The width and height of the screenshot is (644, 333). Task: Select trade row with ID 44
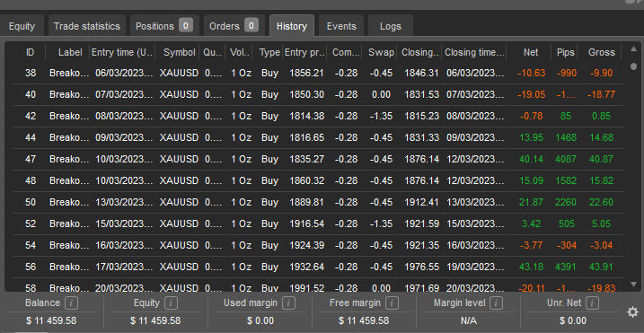tap(318, 137)
